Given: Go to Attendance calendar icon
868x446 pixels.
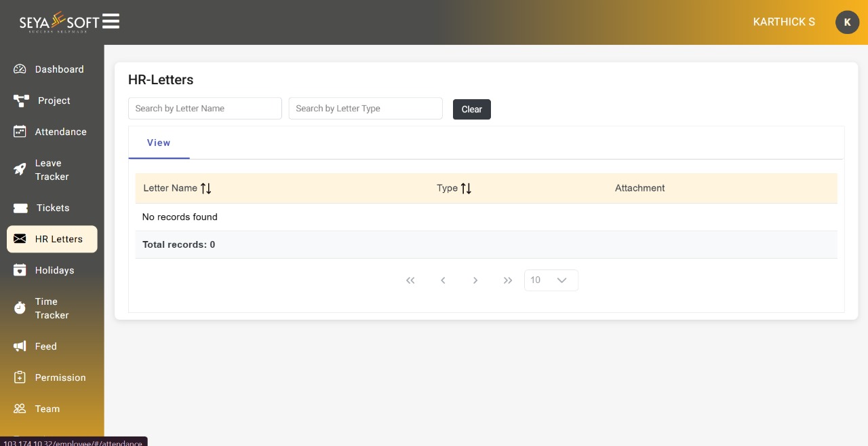Looking at the screenshot, I should (20, 132).
